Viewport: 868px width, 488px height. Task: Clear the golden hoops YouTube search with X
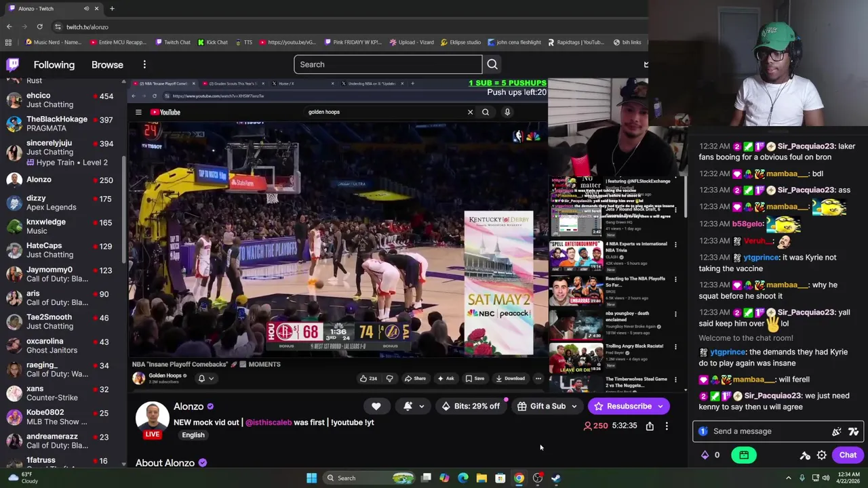(x=470, y=112)
